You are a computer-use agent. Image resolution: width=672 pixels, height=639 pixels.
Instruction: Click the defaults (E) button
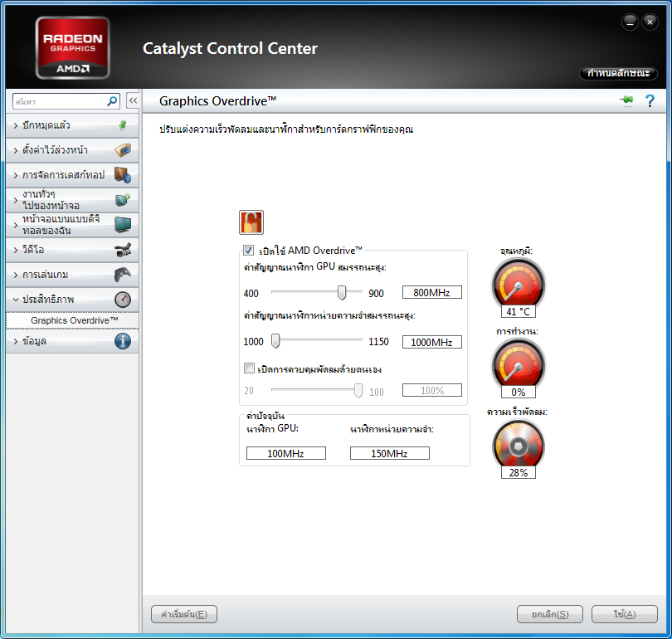[x=184, y=614]
